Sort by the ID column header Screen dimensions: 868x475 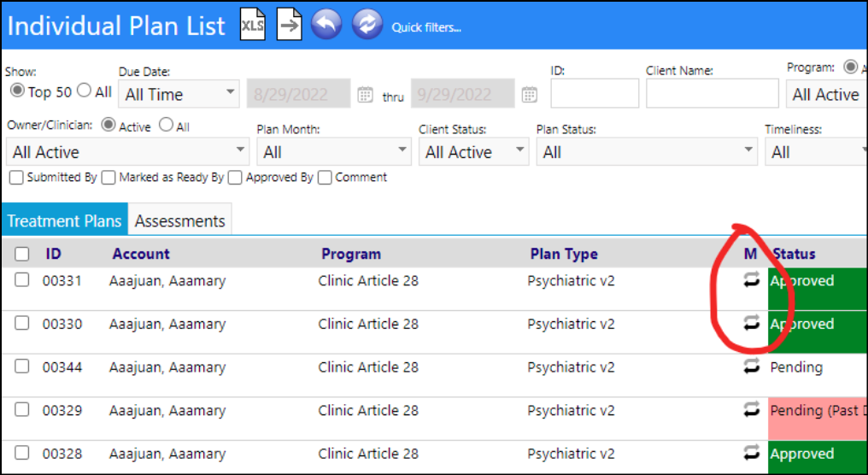(53, 254)
